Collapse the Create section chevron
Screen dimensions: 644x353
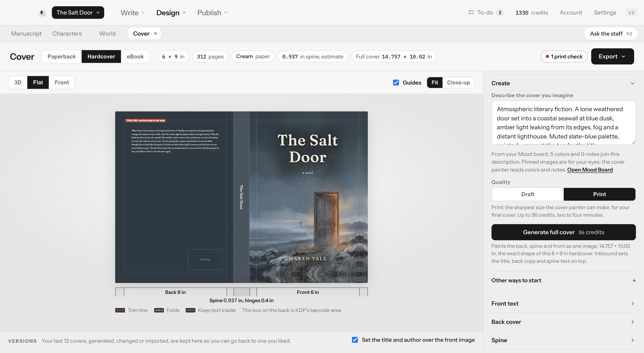[632, 83]
